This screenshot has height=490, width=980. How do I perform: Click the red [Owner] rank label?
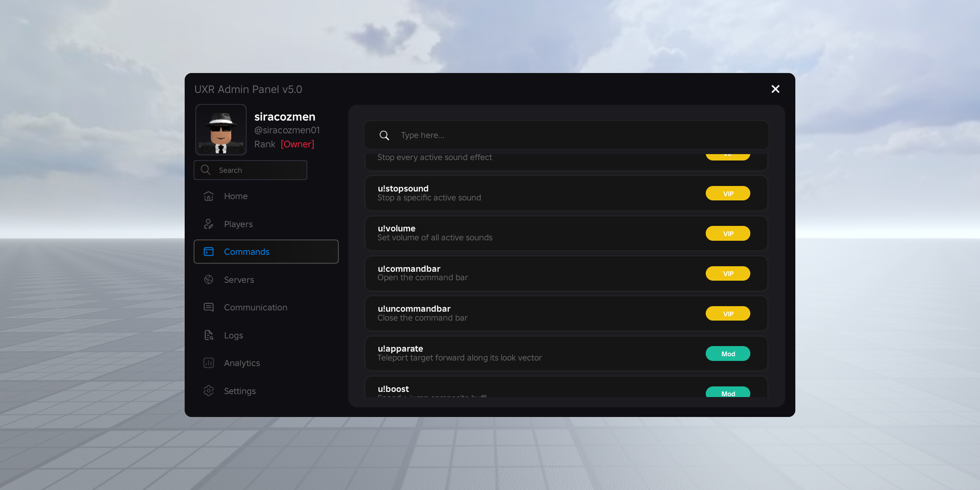click(x=297, y=144)
